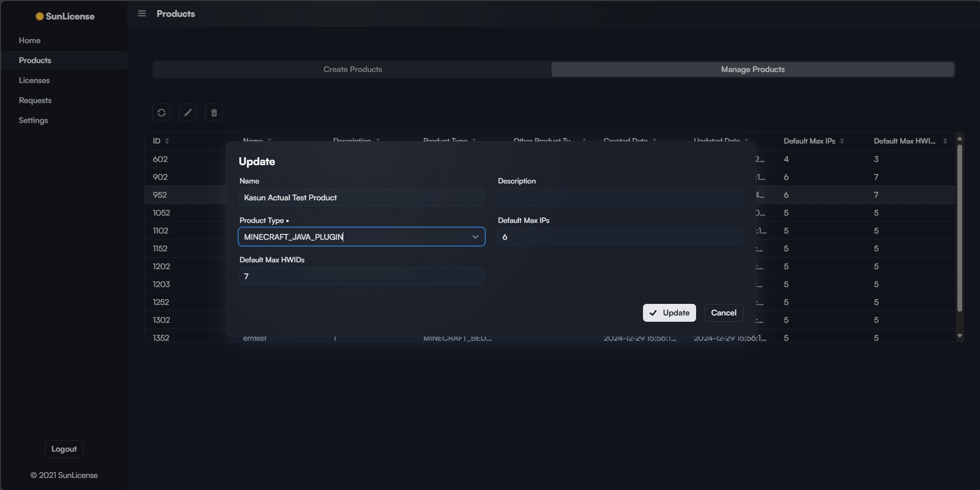The width and height of the screenshot is (980, 490).
Task: Click the Default Max IPs field showing 6
Action: [620, 237]
